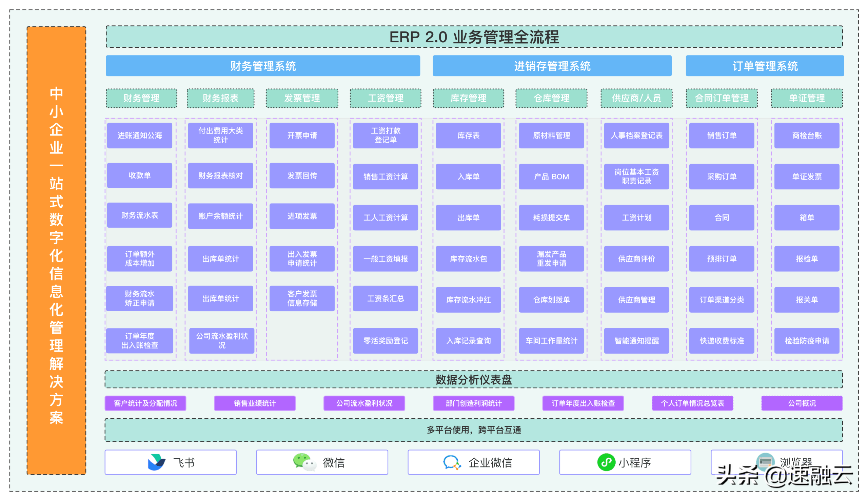The width and height of the screenshot is (868, 501).
Task: Open the 工资管理 category
Action: pyautogui.click(x=386, y=99)
